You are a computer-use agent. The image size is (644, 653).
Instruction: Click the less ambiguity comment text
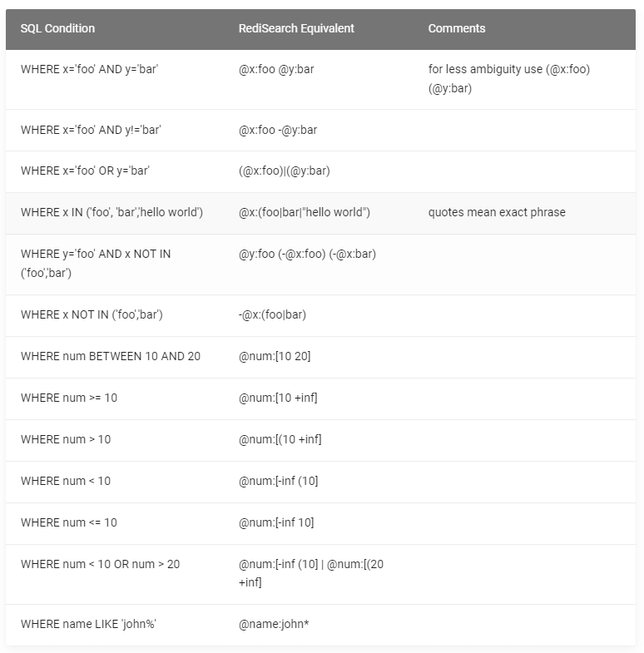tap(508, 78)
